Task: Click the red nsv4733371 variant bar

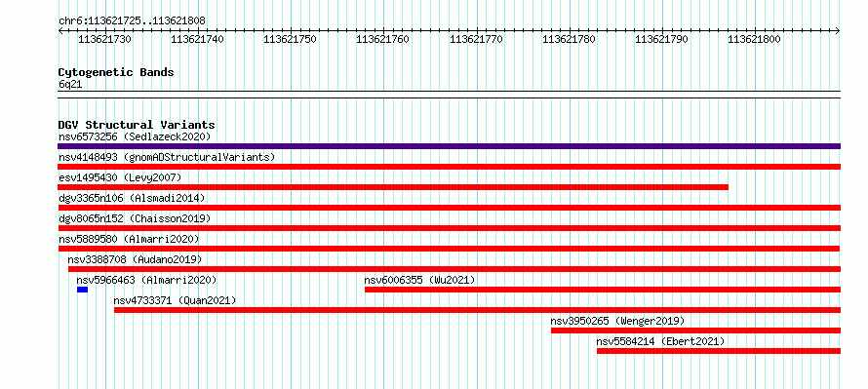Action: 477,310
